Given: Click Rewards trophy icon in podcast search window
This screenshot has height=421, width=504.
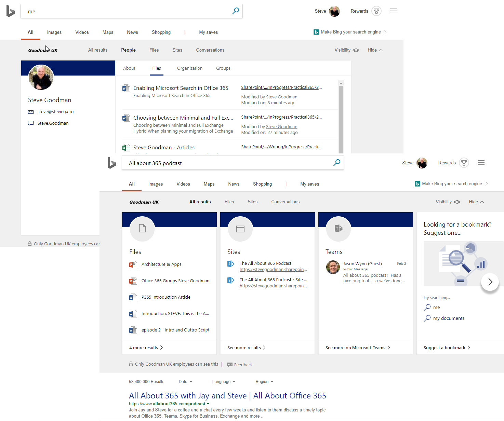Looking at the screenshot, I should point(464,163).
